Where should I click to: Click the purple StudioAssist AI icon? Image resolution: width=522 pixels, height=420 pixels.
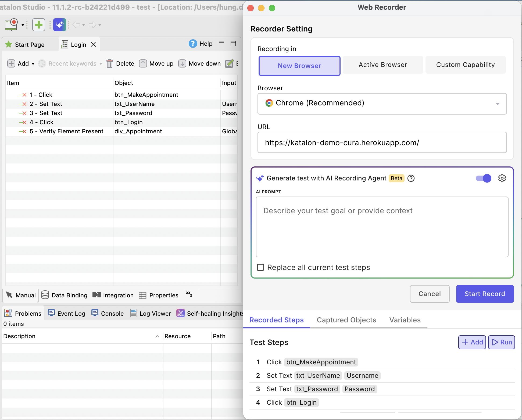tap(60, 25)
